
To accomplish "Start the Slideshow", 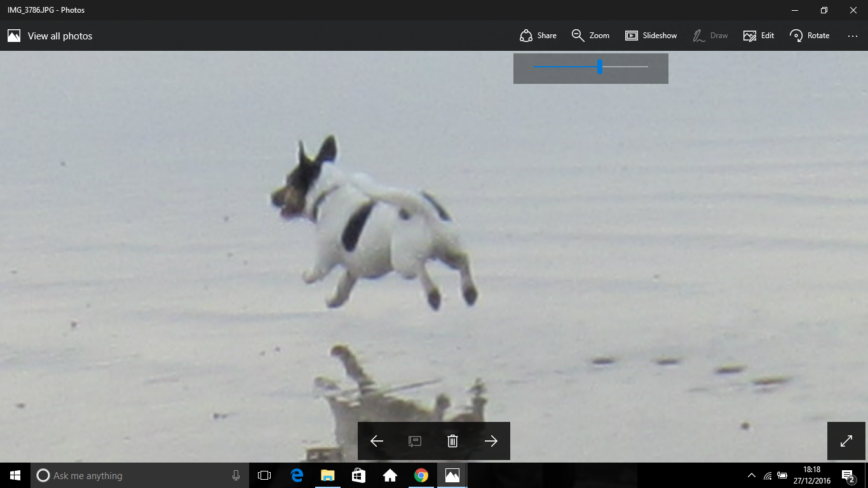I will (x=651, y=36).
